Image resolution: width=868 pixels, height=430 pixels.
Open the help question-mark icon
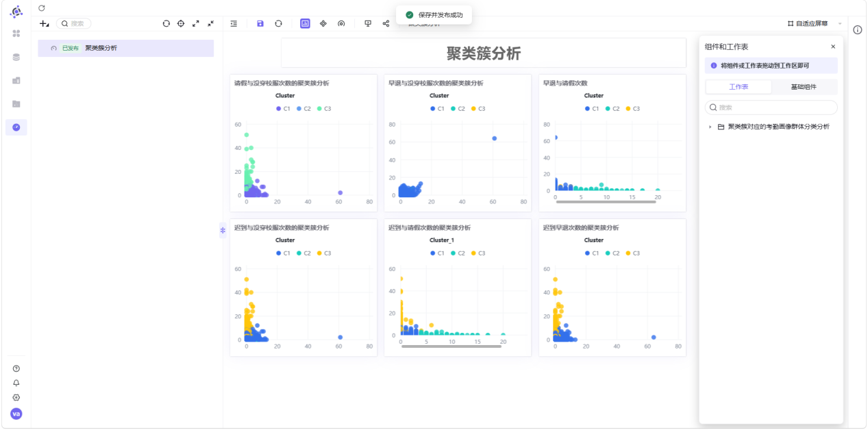point(16,368)
